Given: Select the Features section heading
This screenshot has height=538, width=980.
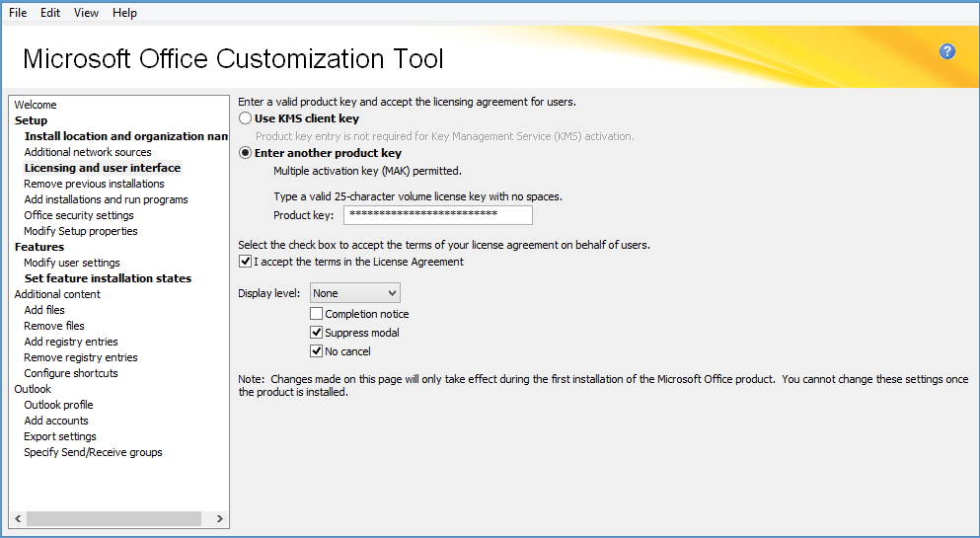Looking at the screenshot, I should point(39,247).
